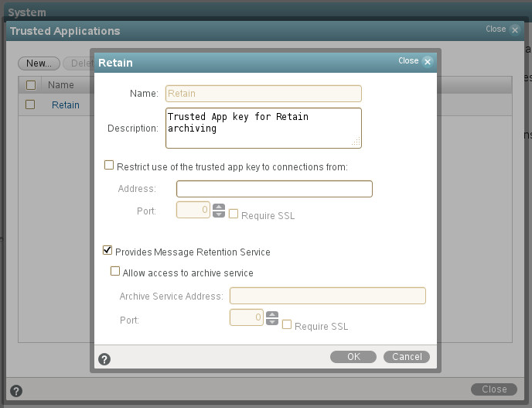The height and width of the screenshot is (408, 532).
Task: Decrease the restrict-connection Port value
Action: (x=219, y=214)
